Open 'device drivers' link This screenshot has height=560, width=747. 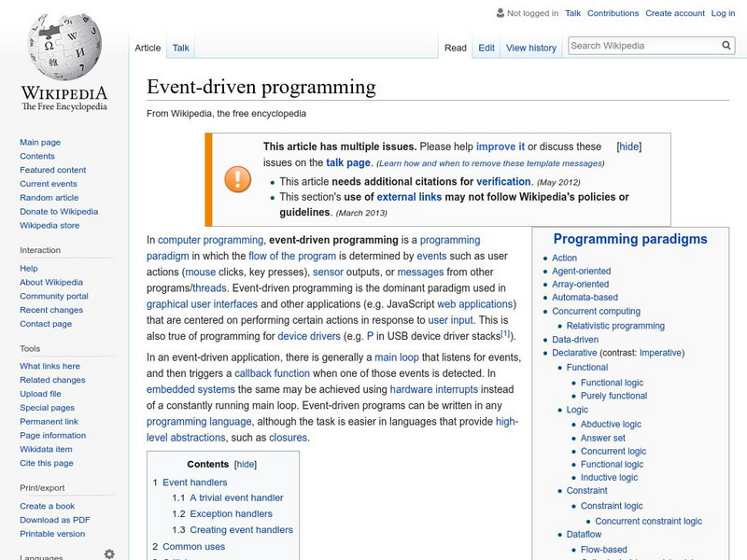[x=309, y=336]
